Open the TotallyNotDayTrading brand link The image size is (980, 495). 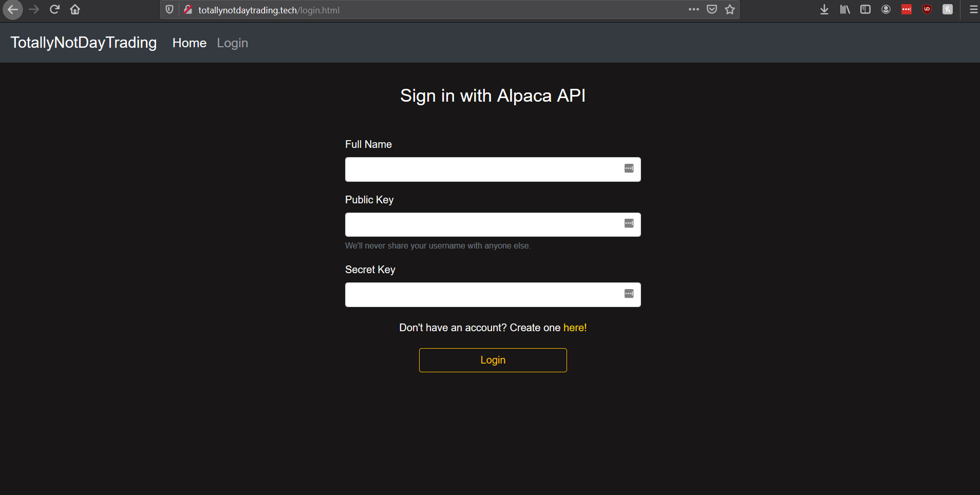[84, 43]
